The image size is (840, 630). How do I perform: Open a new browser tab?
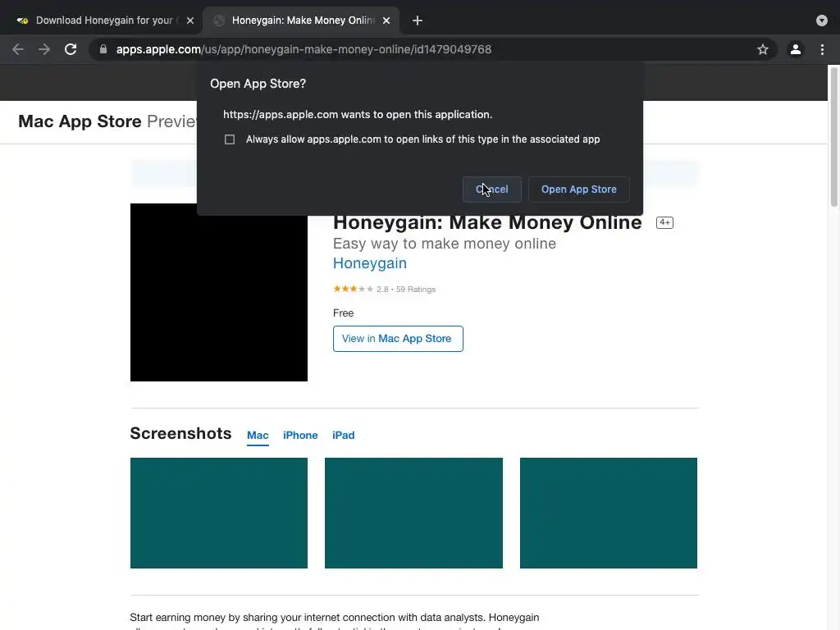click(418, 21)
